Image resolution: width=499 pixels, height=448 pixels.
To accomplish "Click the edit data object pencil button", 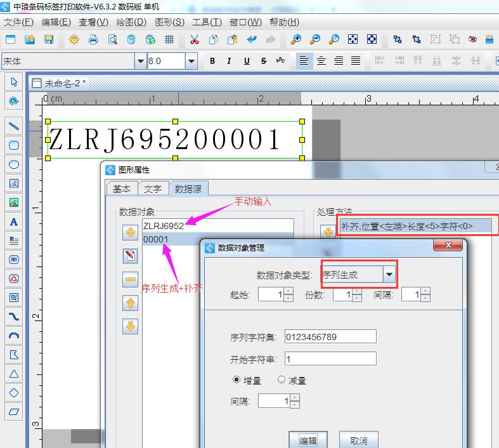I will 130,256.
